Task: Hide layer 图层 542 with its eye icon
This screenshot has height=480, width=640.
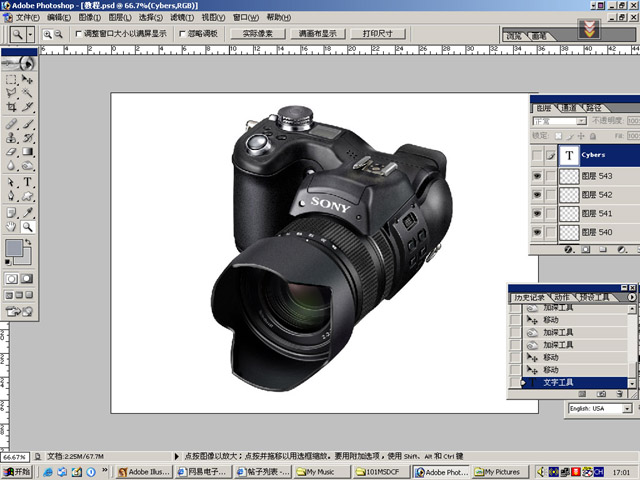Action: pyautogui.click(x=537, y=195)
